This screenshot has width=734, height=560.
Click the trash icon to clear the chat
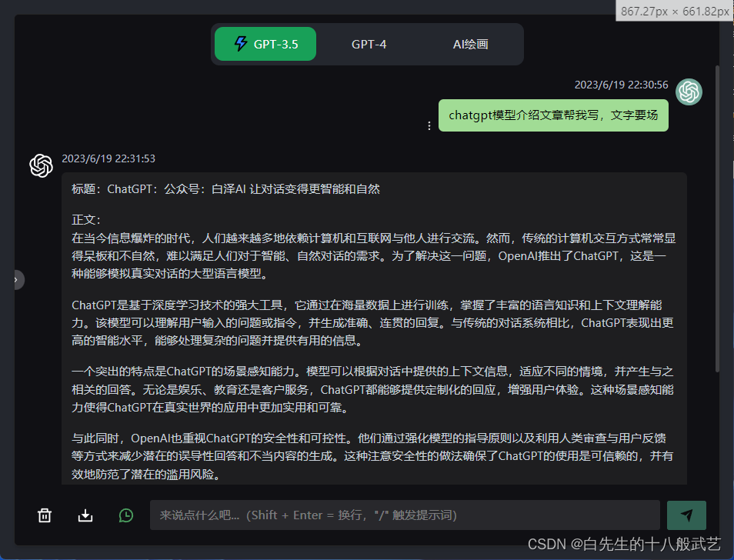click(45, 515)
